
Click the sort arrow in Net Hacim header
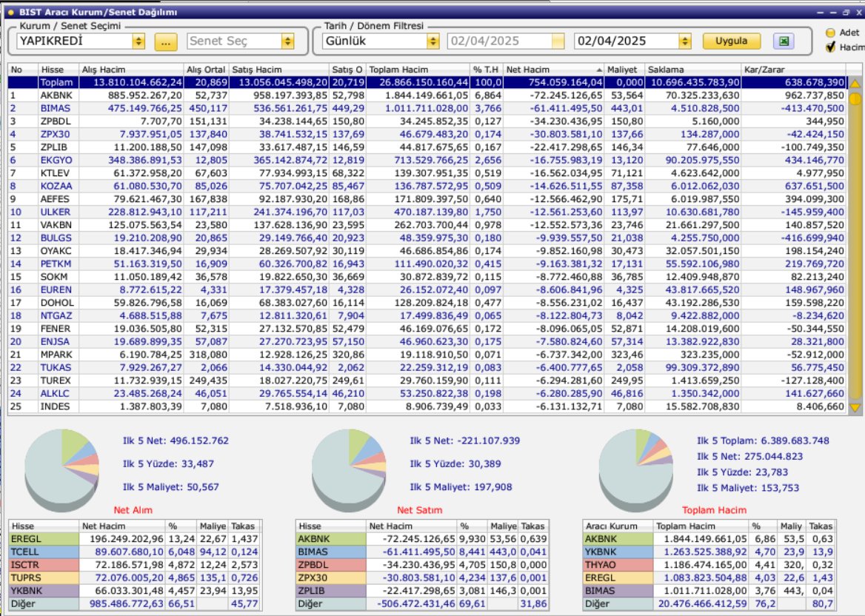coord(599,70)
